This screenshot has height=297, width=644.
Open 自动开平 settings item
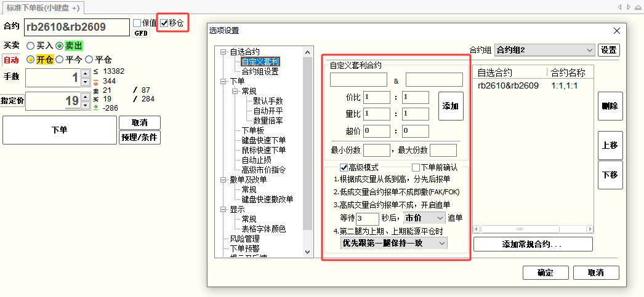point(268,111)
